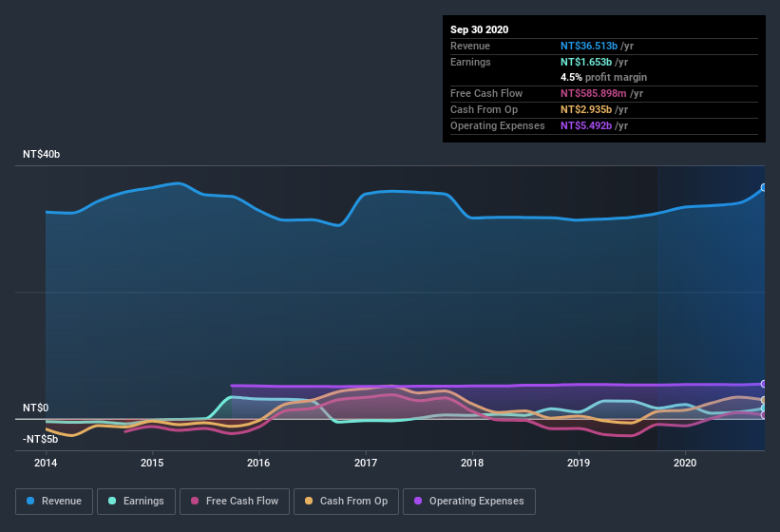The image size is (780, 532).
Task: Click the NT$2.935b cash from op value
Action: [586, 109]
